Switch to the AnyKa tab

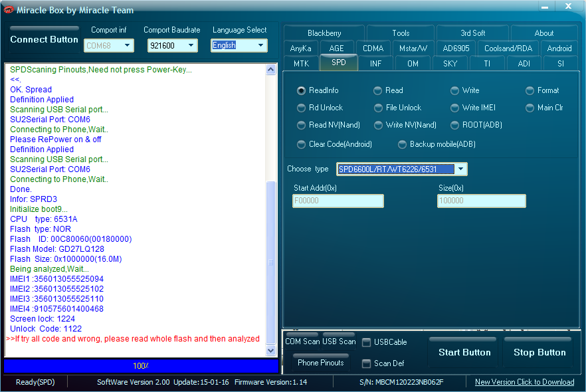tap(300, 49)
